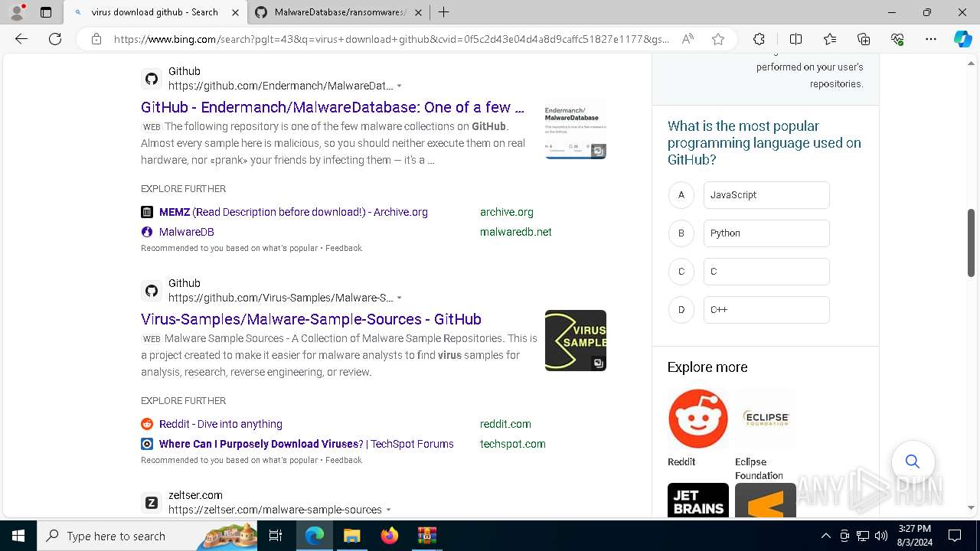
Task: Open Virus Samples thumbnail image
Action: click(x=576, y=341)
